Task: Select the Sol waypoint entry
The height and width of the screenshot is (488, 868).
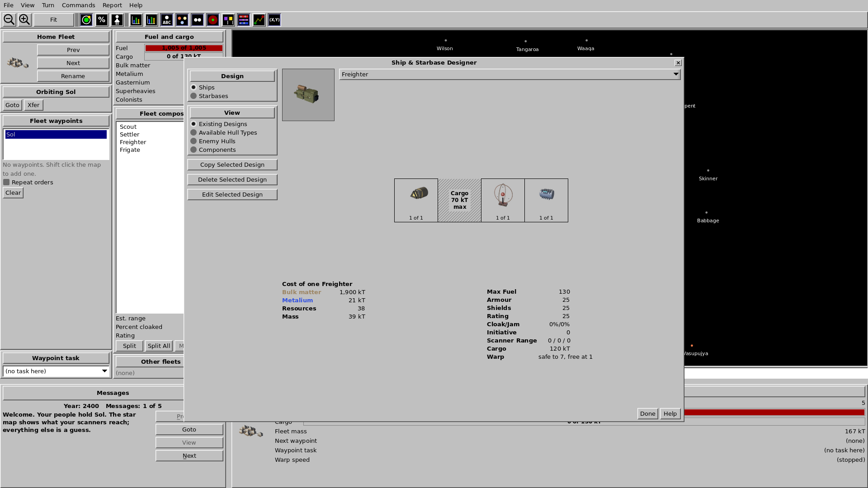Action: pos(56,134)
